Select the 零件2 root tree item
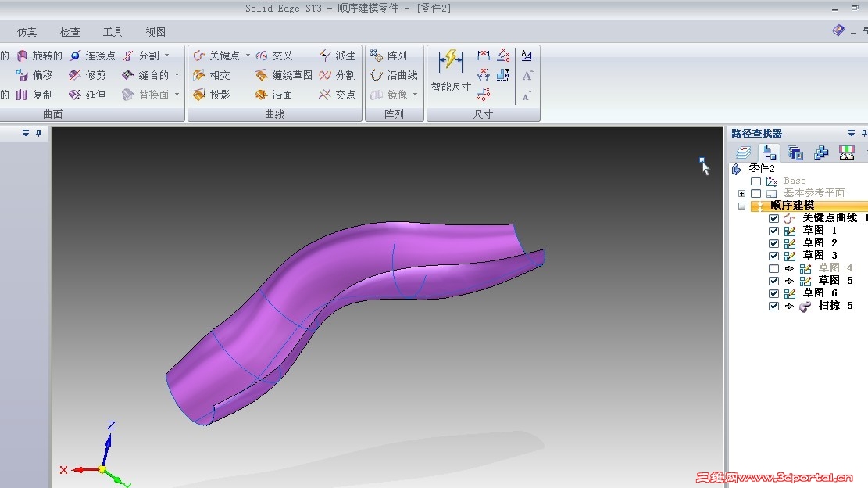This screenshot has height=488, width=868. click(x=762, y=168)
